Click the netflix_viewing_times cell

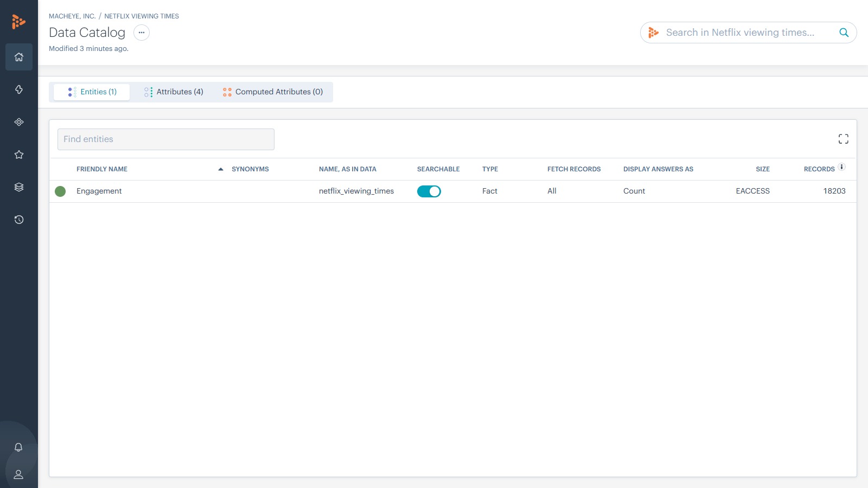click(x=356, y=191)
